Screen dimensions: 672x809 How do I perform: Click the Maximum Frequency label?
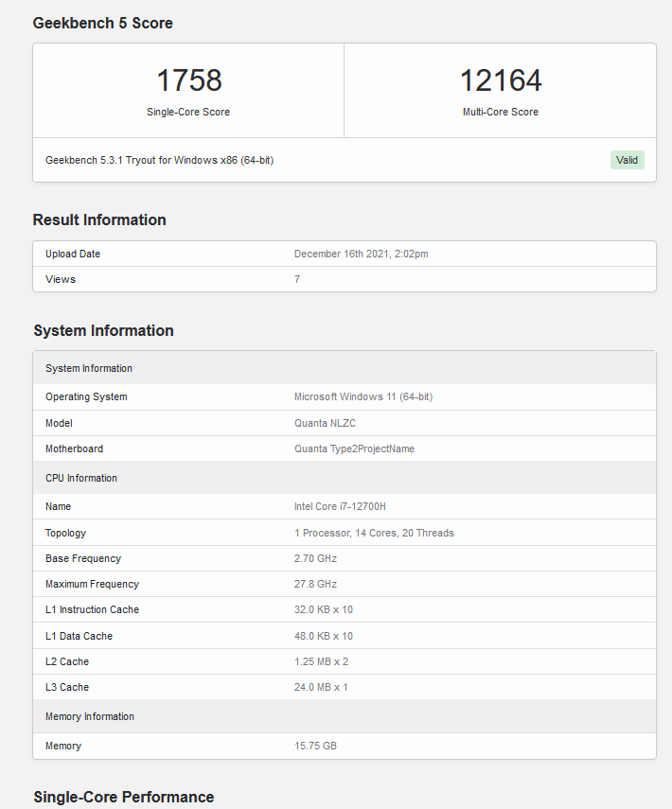[x=93, y=584]
